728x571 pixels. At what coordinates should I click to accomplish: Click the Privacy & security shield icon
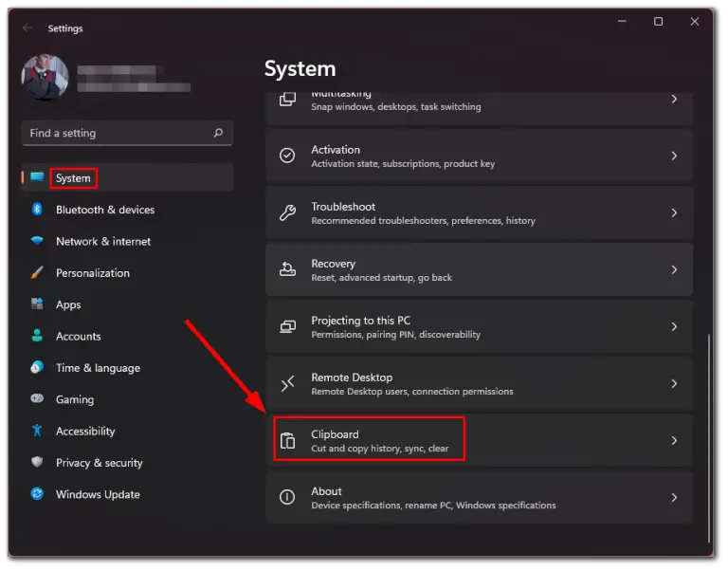37,462
